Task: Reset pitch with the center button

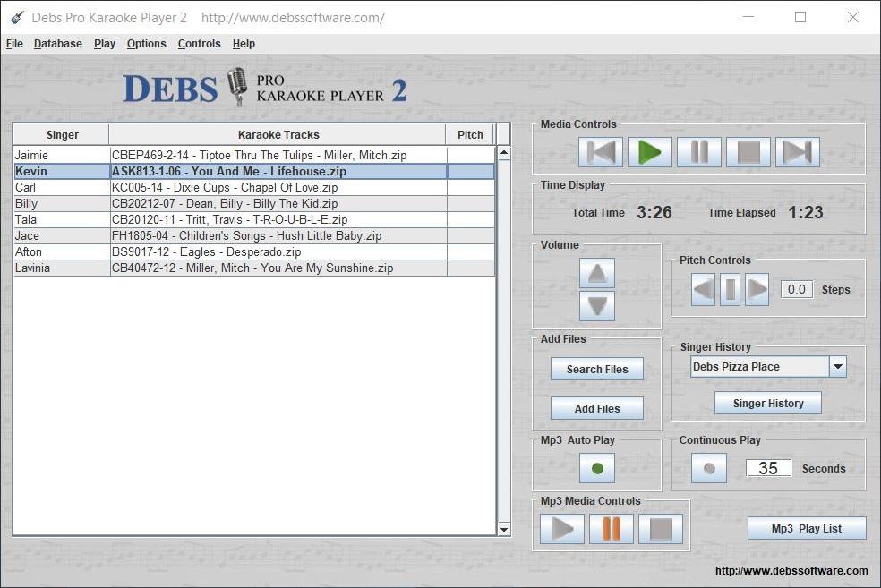Action: [730, 290]
